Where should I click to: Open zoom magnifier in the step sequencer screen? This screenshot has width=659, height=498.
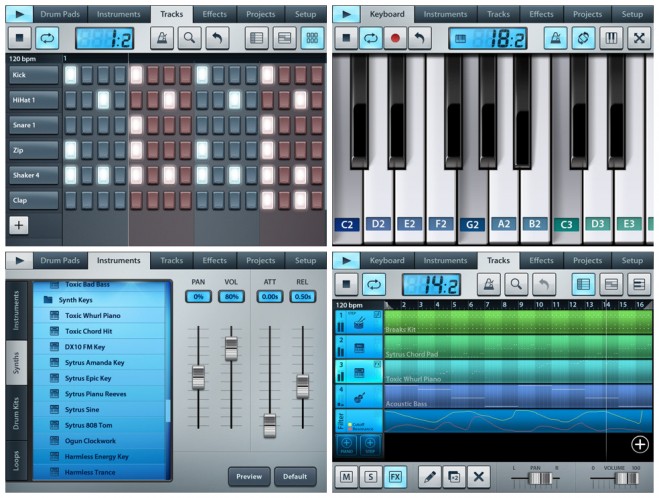coord(189,38)
